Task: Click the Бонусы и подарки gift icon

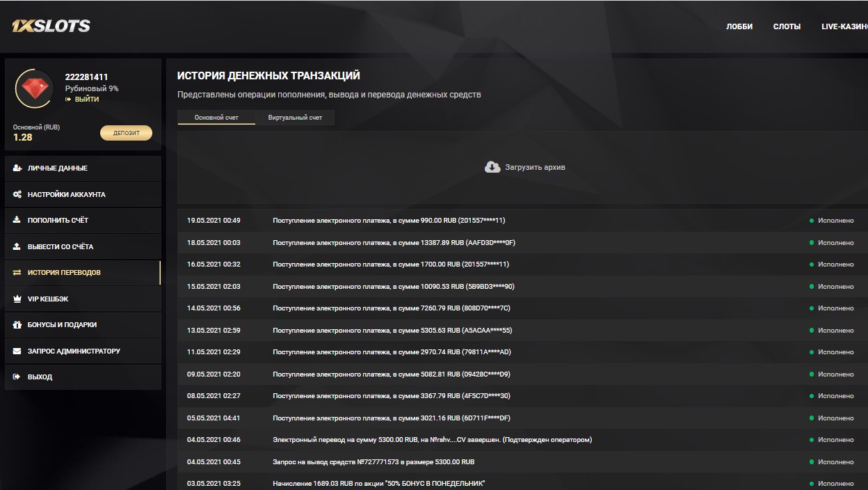Action: [17, 324]
